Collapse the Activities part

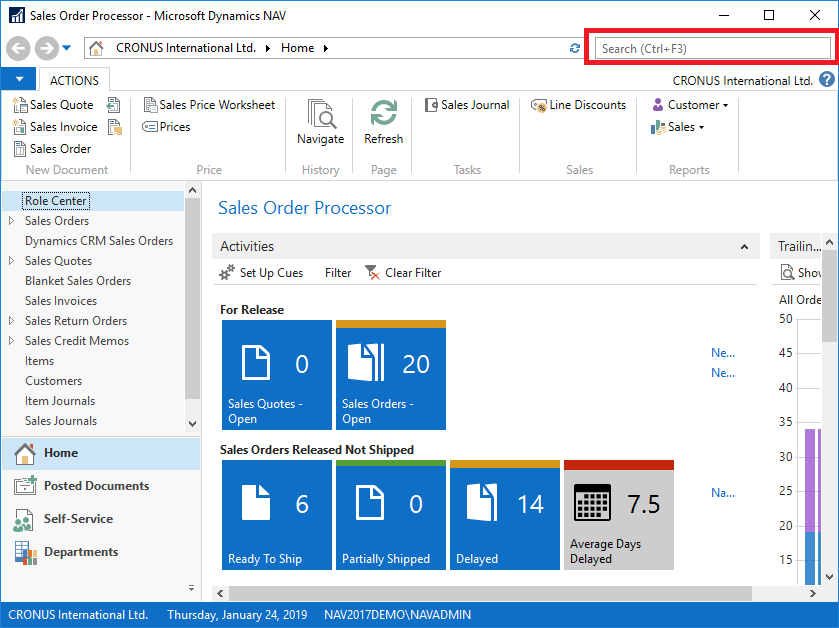point(744,247)
